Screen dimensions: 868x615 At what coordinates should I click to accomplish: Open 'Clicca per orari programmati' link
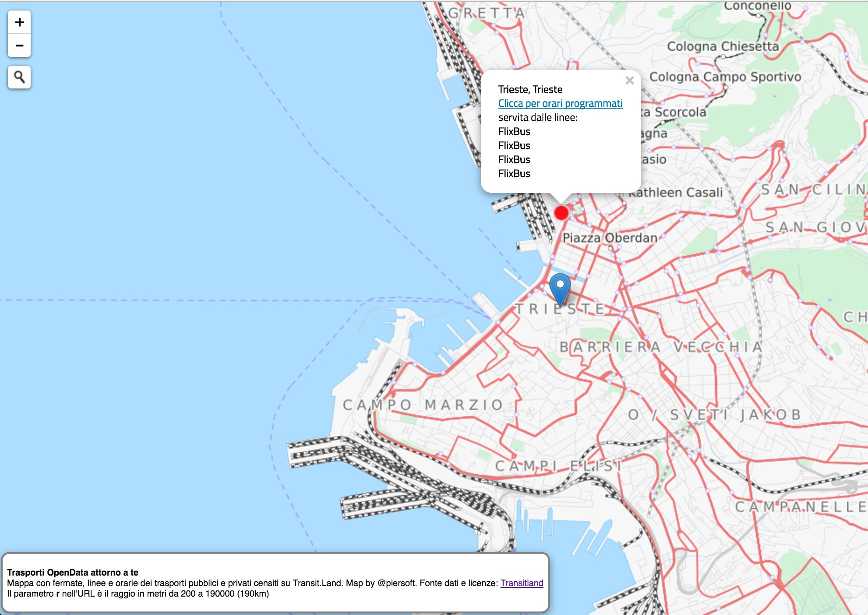pyautogui.click(x=560, y=103)
